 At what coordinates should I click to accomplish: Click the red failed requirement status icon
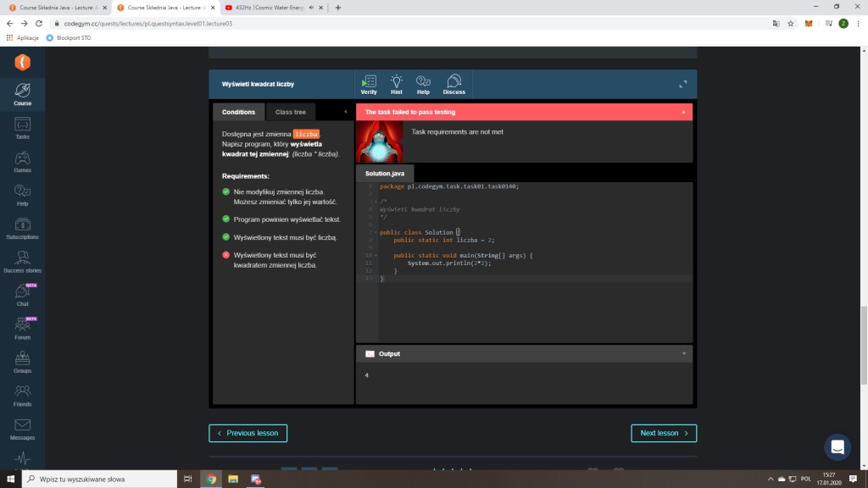[x=226, y=255]
